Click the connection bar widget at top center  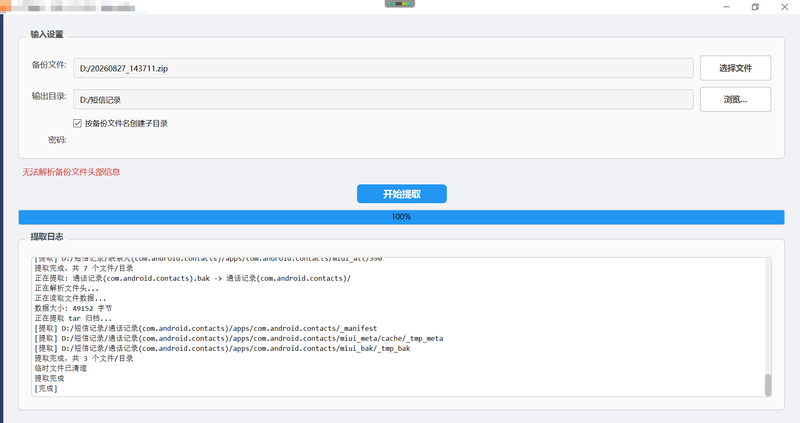399,4
